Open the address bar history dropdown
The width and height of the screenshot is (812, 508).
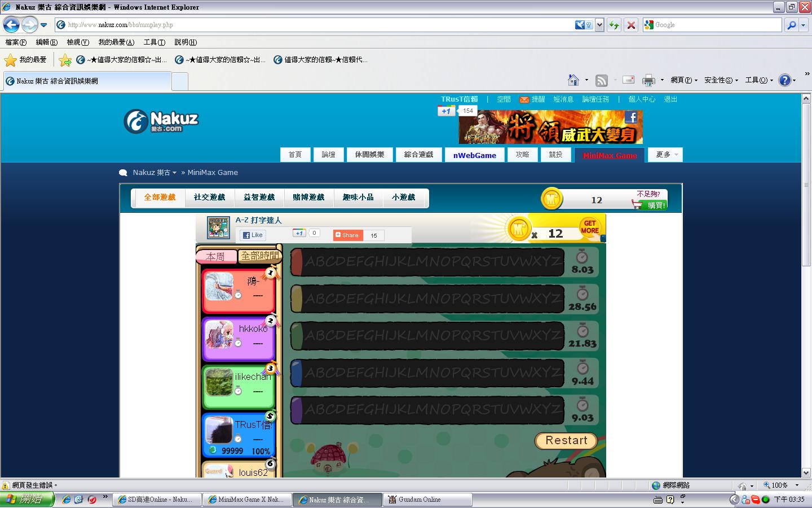[599, 25]
